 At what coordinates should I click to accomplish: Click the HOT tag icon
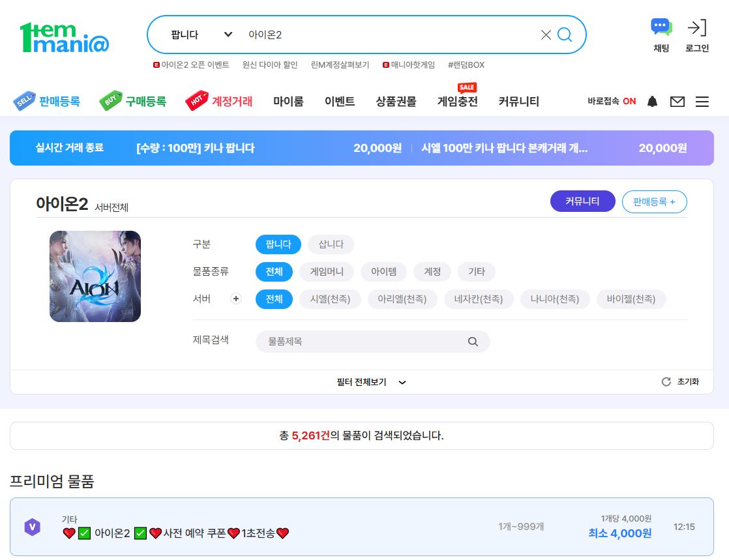197,100
